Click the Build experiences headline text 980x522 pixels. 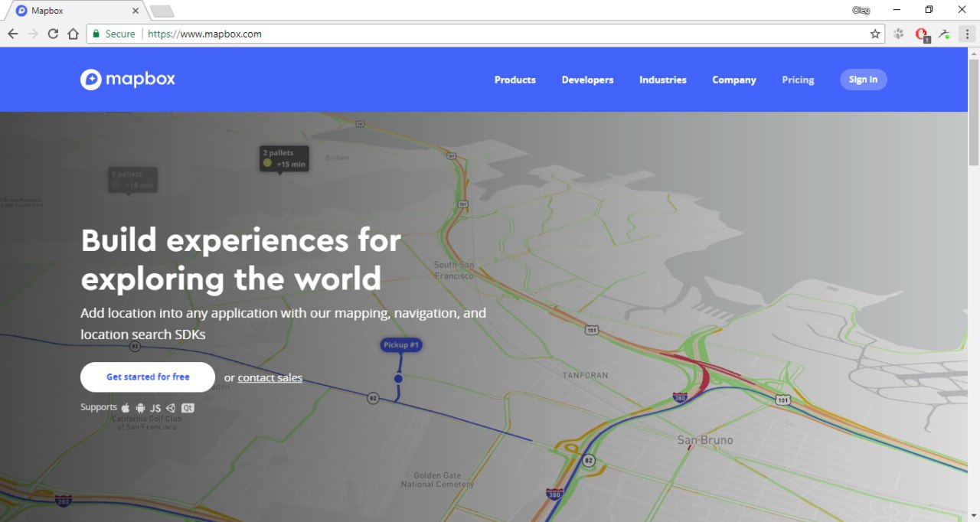[x=241, y=259]
